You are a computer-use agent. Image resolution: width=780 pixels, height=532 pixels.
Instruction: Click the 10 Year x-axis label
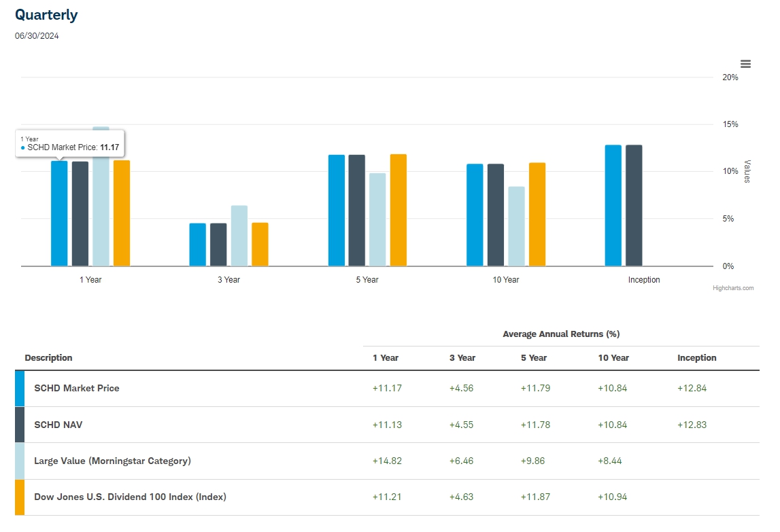pyautogui.click(x=506, y=280)
